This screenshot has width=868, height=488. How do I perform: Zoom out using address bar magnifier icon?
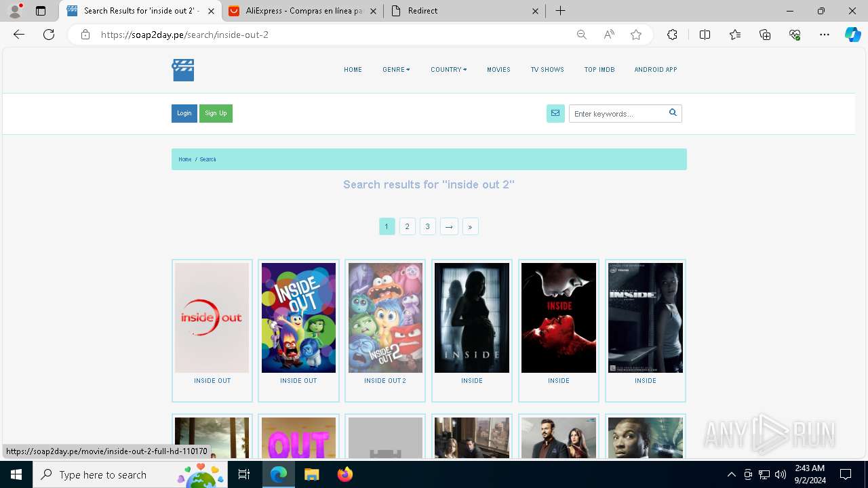point(581,35)
